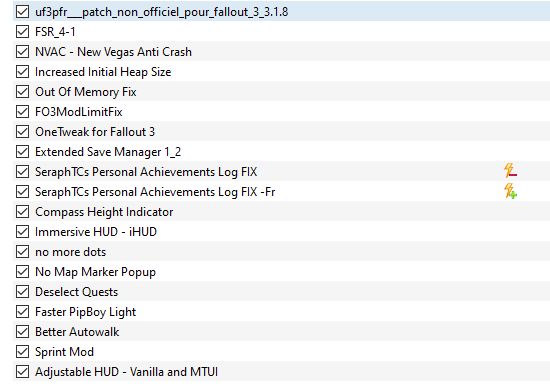The width and height of the screenshot is (550, 386).
Task: Toggle the Compass Height Indicator checkbox
Action: point(22,211)
